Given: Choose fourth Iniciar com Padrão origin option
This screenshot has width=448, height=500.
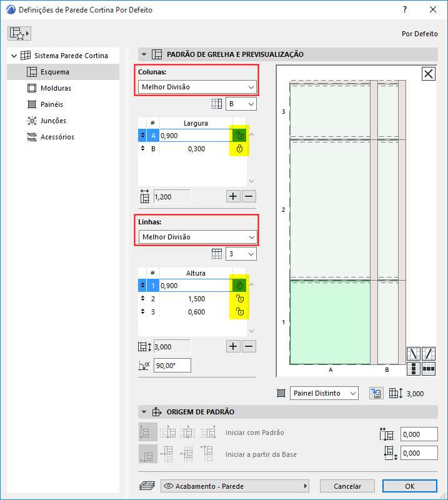Looking at the screenshot, I should pos(208,432).
